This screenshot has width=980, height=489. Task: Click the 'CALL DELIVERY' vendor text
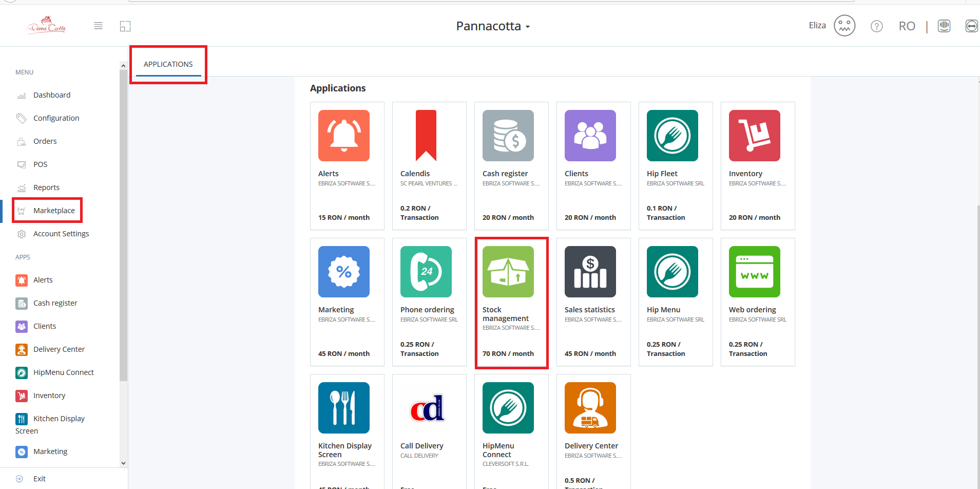coord(419,456)
